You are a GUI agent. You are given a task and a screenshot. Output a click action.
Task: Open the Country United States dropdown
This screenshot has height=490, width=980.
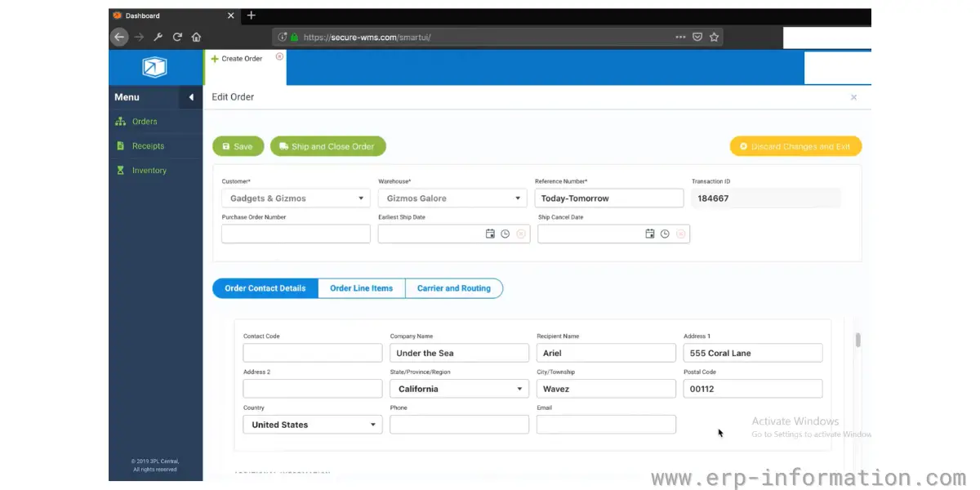point(312,425)
